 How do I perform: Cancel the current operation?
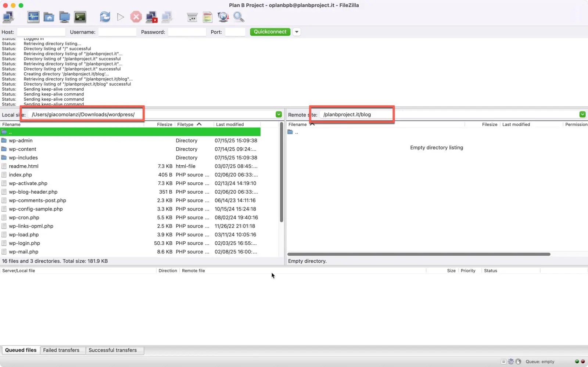(136, 17)
